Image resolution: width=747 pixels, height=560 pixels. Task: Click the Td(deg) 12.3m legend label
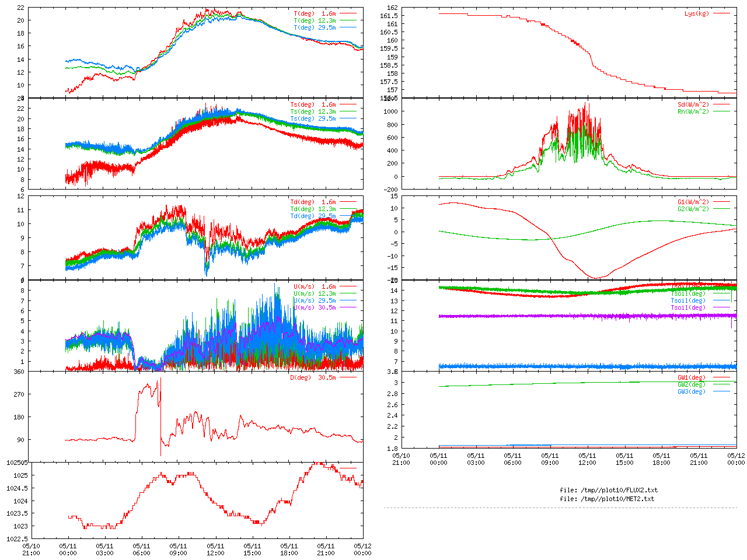point(313,209)
